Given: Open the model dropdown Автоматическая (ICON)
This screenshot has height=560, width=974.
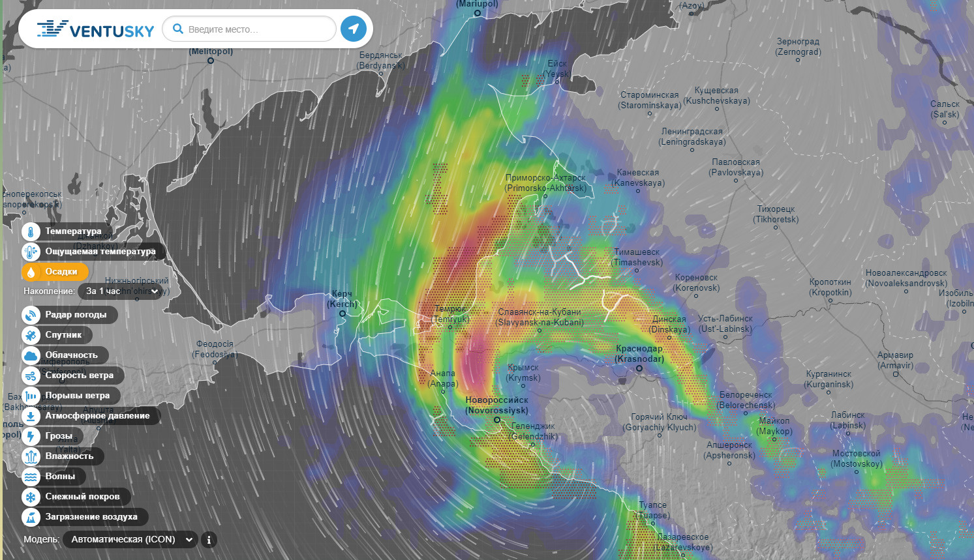Looking at the screenshot, I should point(130,540).
